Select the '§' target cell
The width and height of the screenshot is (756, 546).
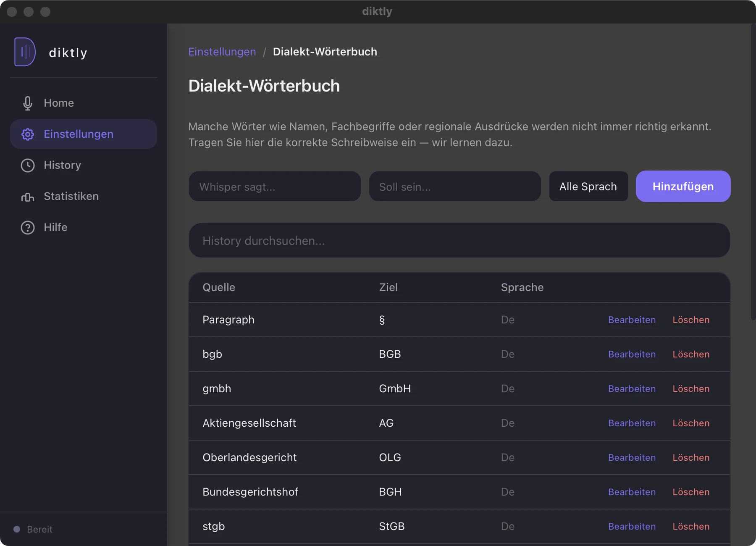[x=382, y=320]
